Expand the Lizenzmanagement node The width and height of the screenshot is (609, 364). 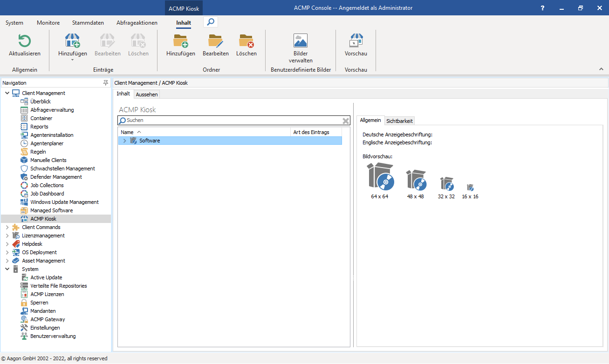7,236
